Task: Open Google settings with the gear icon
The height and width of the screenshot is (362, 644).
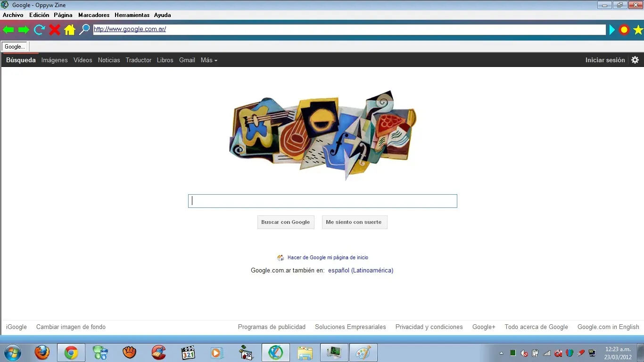Action: point(635,60)
